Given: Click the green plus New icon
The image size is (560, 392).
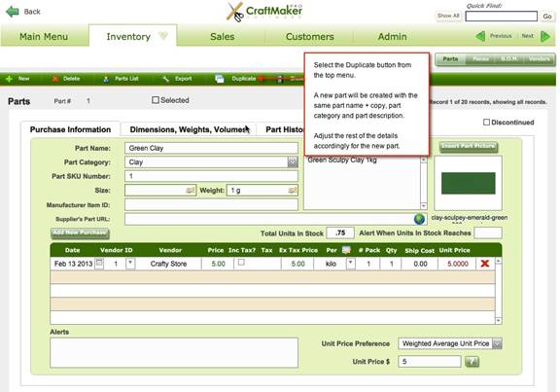Looking at the screenshot, I should pos(9,79).
